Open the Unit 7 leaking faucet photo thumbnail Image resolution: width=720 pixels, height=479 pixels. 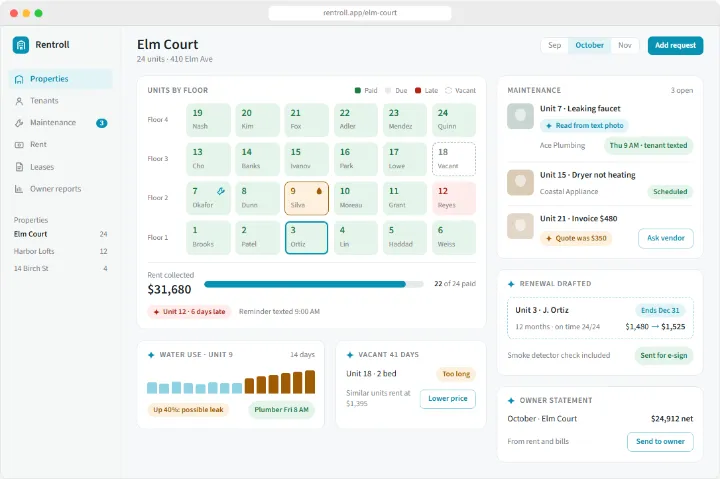(x=520, y=116)
